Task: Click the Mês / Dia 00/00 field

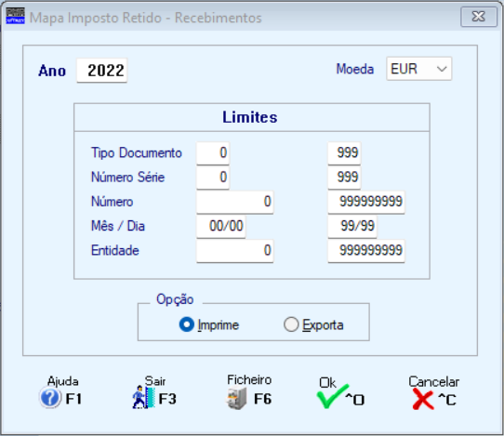Action: pos(220,226)
